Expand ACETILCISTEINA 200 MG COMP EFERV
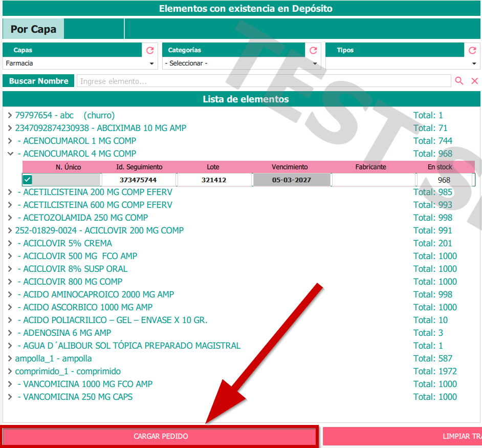The height and width of the screenshot is (448, 482). coord(10,192)
